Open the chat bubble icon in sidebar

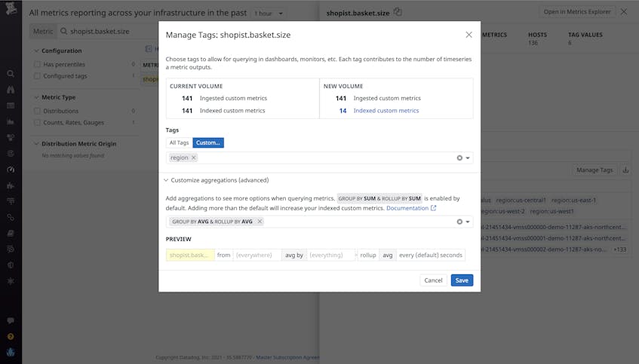point(11,321)
